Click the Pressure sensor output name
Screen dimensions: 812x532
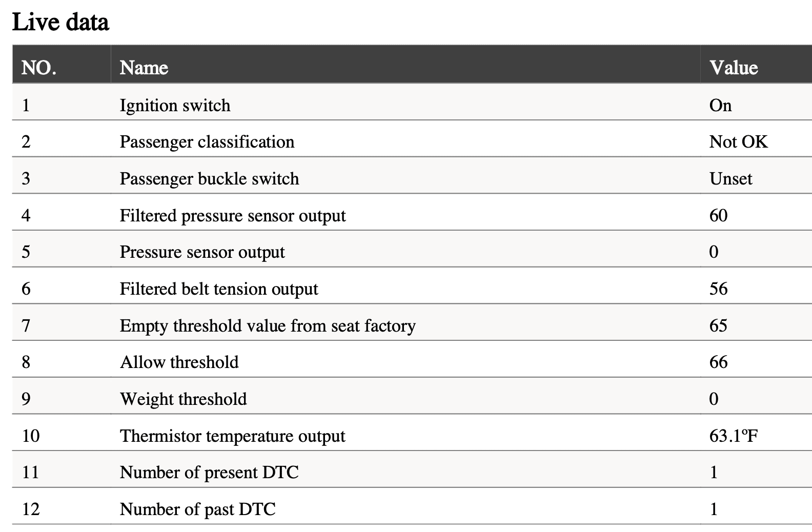(x=202, y=252)
